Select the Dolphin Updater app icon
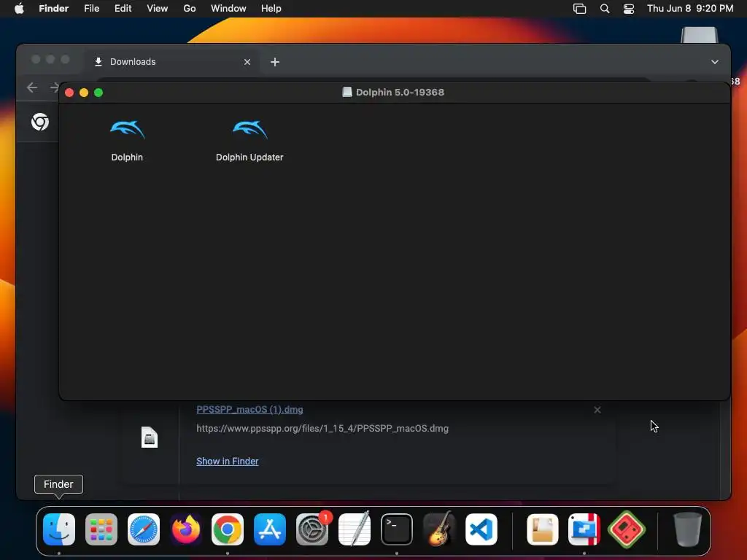 (249, 130)
